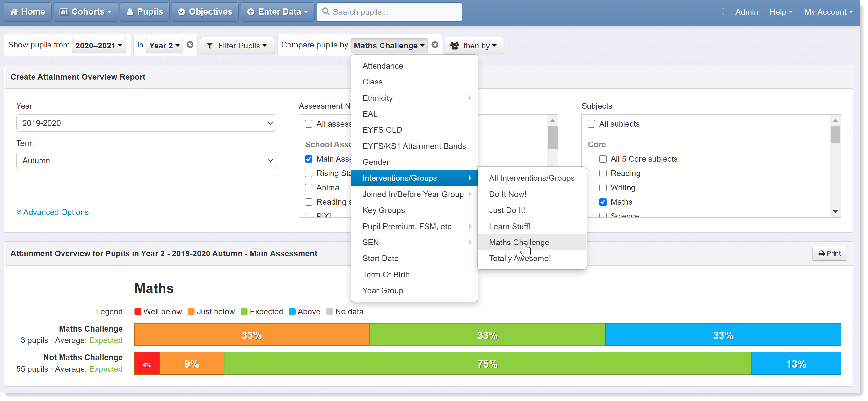
Task: Select Totally Awesome! in the submenu
Action: pos(532,259)
